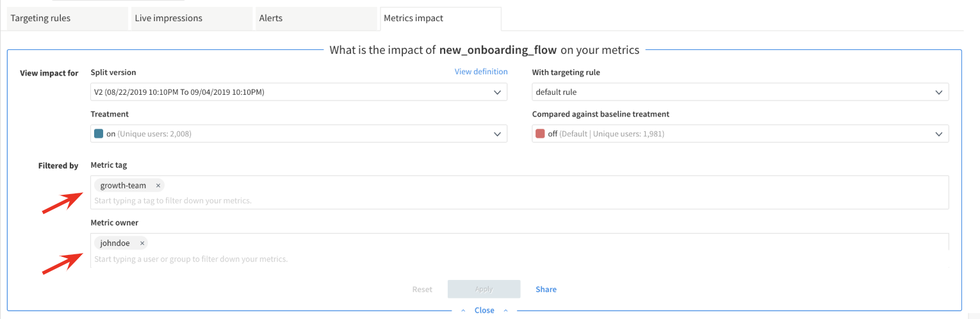Viewport: 980px width, 319px height.
Task: Remove the growth-team tag chip
Action: click(158, 186)
